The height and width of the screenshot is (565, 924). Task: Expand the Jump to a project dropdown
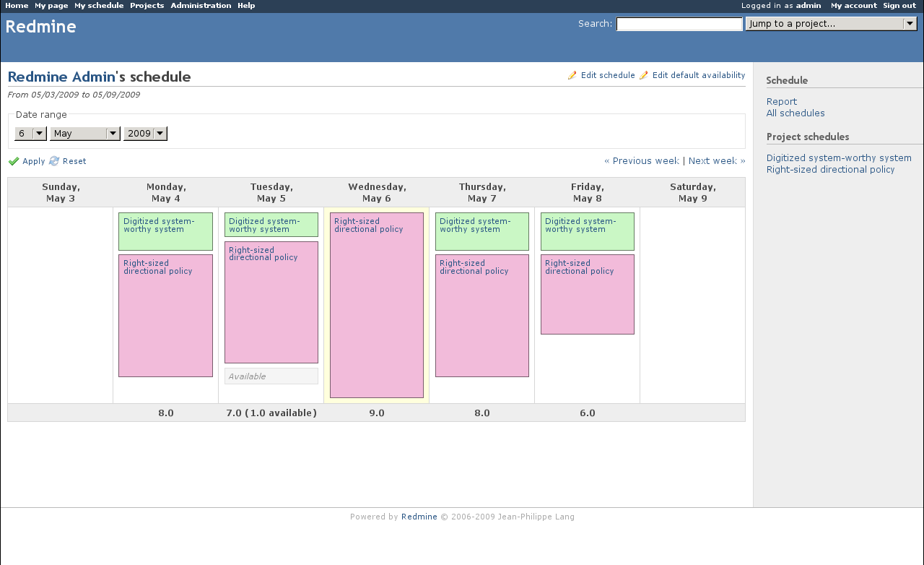tap(832, 24)
